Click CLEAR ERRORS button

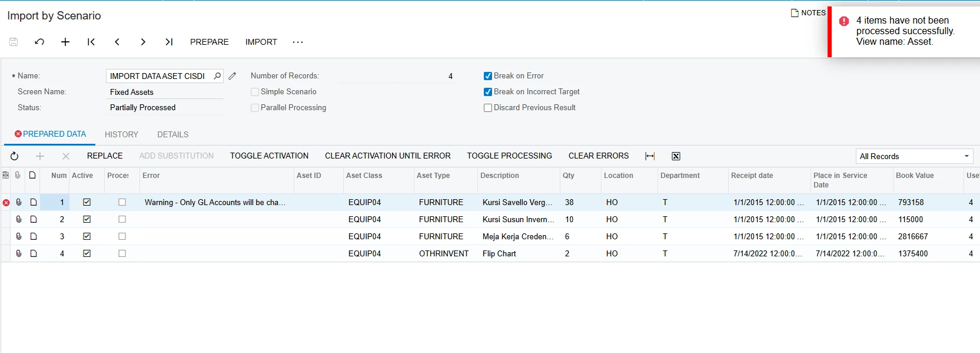[x=599, y=156]
